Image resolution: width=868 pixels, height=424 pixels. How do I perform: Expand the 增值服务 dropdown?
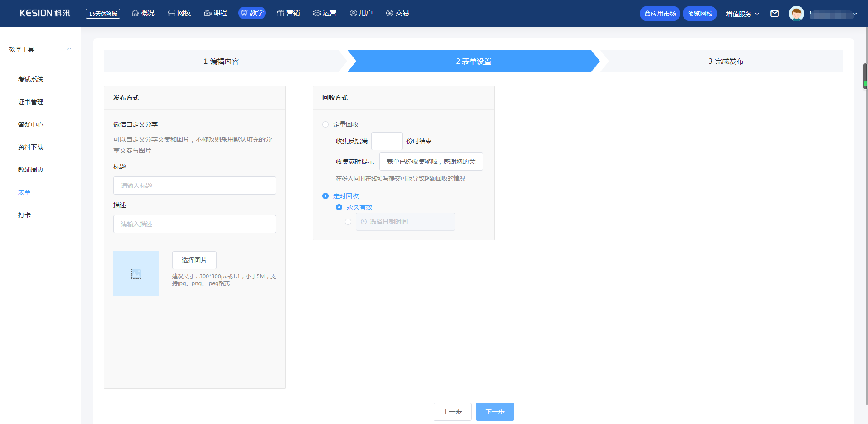743,14
